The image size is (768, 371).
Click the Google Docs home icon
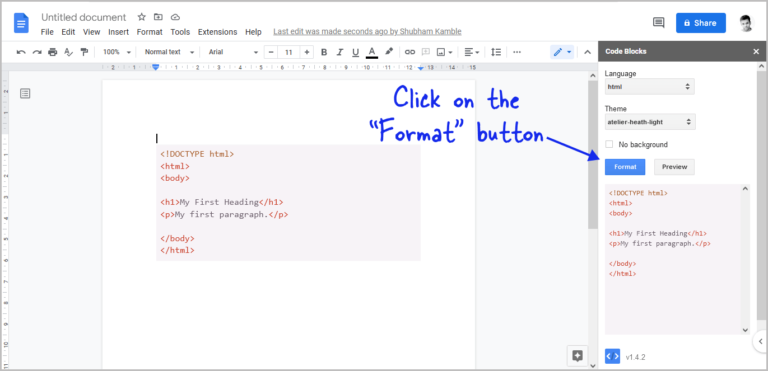click(22, 23)
